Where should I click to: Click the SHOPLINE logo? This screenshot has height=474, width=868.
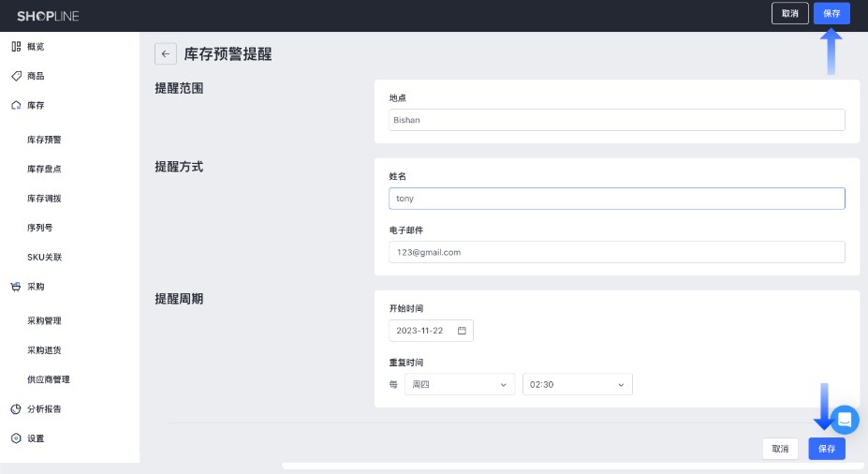[x=48, y=15]
